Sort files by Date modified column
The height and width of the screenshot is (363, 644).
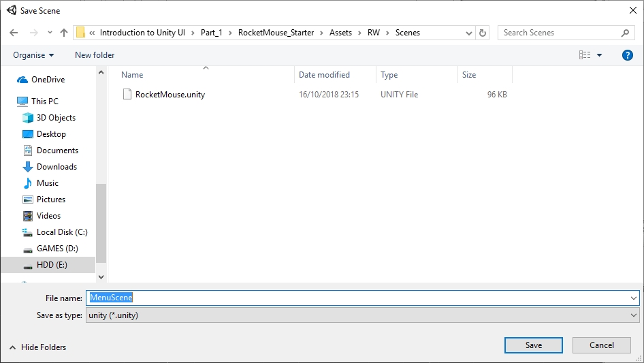(324, 75)
